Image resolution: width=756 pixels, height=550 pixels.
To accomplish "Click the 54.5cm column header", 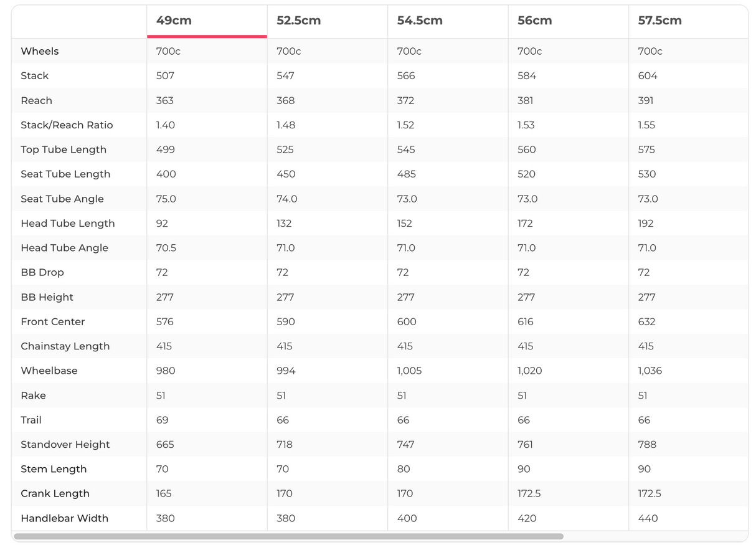I will point(420,21).
